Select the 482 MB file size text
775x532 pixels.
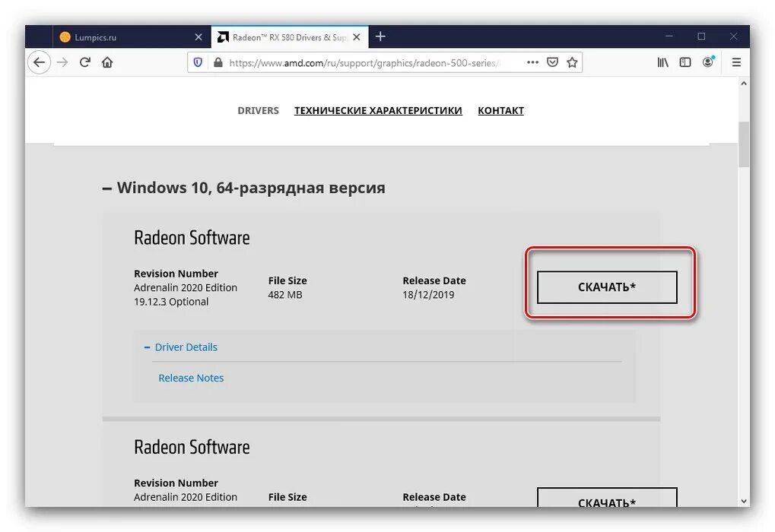click(285, 295)
